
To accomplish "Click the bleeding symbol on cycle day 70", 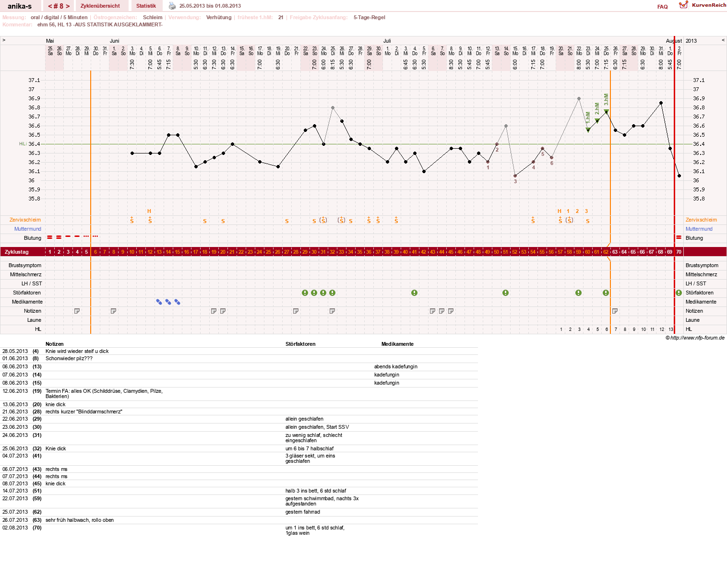I will [679, 237].
